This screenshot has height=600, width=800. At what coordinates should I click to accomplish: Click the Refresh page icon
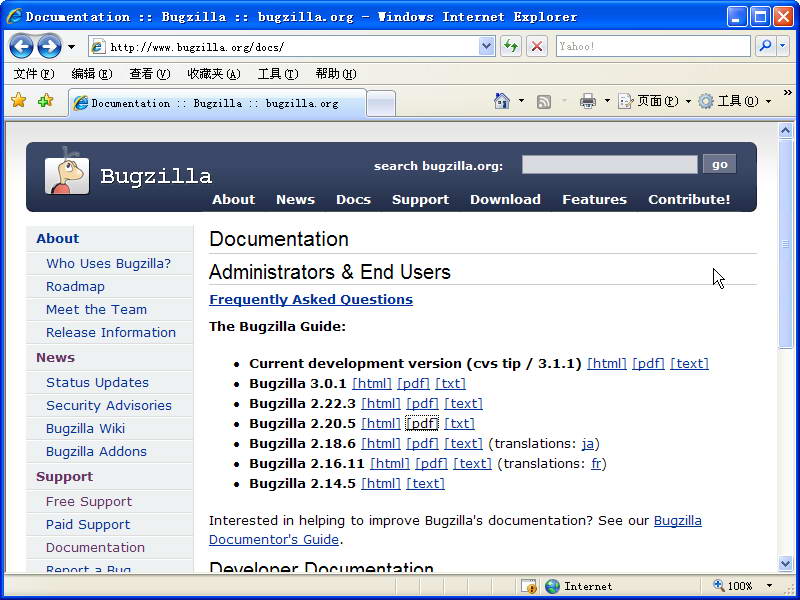click(511, 46)
